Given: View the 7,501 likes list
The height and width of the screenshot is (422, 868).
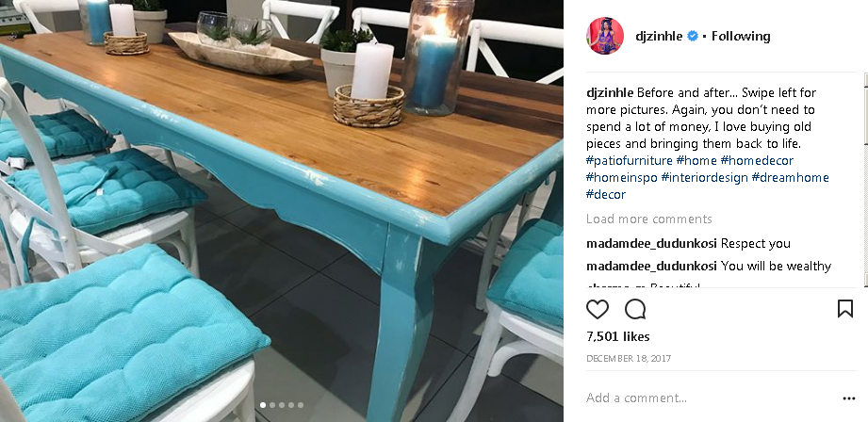Looking at the screenshot, I should [618, 336].
